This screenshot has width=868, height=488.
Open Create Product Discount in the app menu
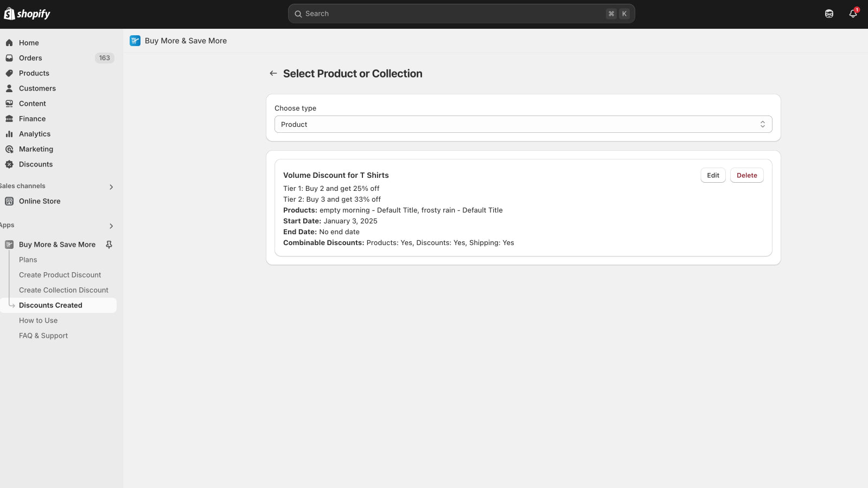pyautogui.click(x=60, y=275)
